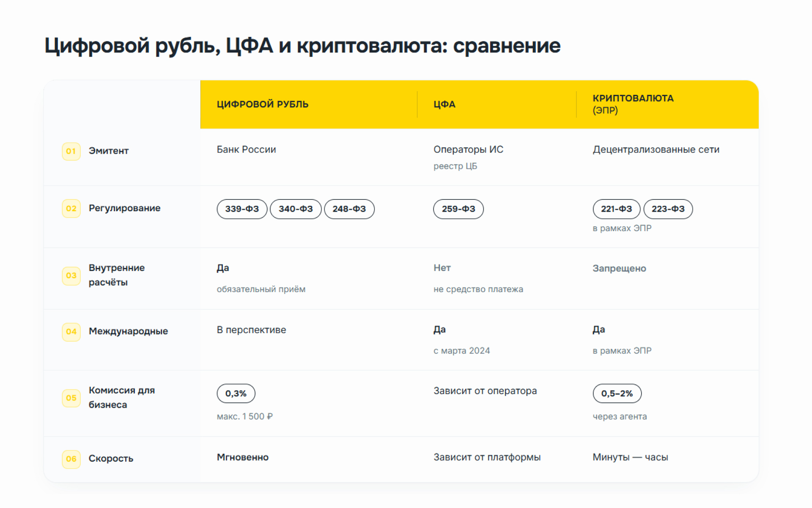Select the 223-ФЗ law tag
Image resolution: width=812 pixels, height=508 pixels.
tap(668, 209)
